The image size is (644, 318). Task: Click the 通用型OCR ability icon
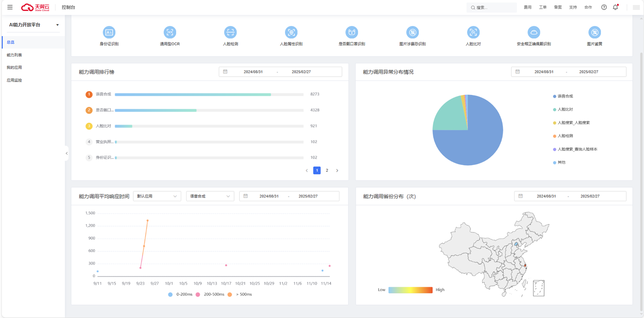(170, 32)
